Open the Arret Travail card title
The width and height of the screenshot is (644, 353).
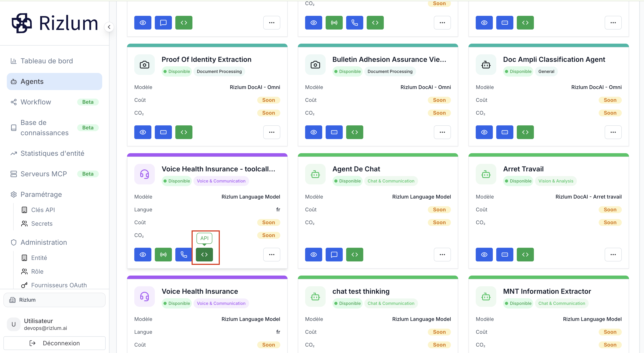click(x=523, y=169)
